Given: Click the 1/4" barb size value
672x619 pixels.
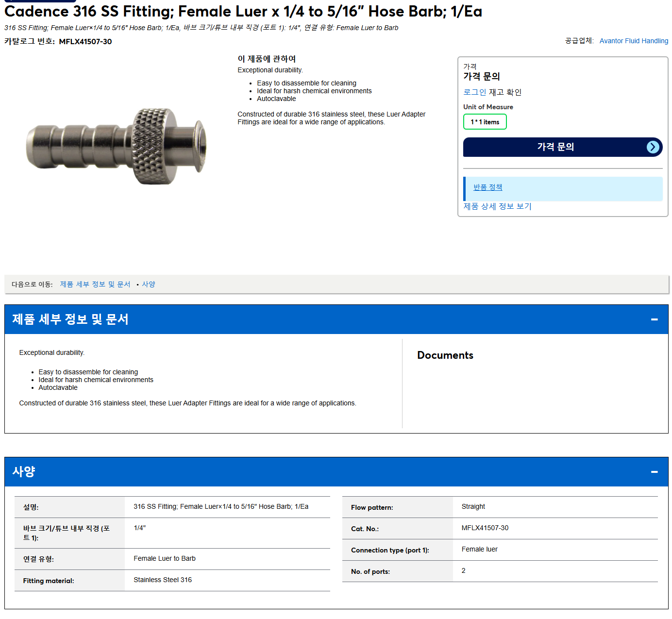Looking at the screenshot, I should (x=140, y=528).
